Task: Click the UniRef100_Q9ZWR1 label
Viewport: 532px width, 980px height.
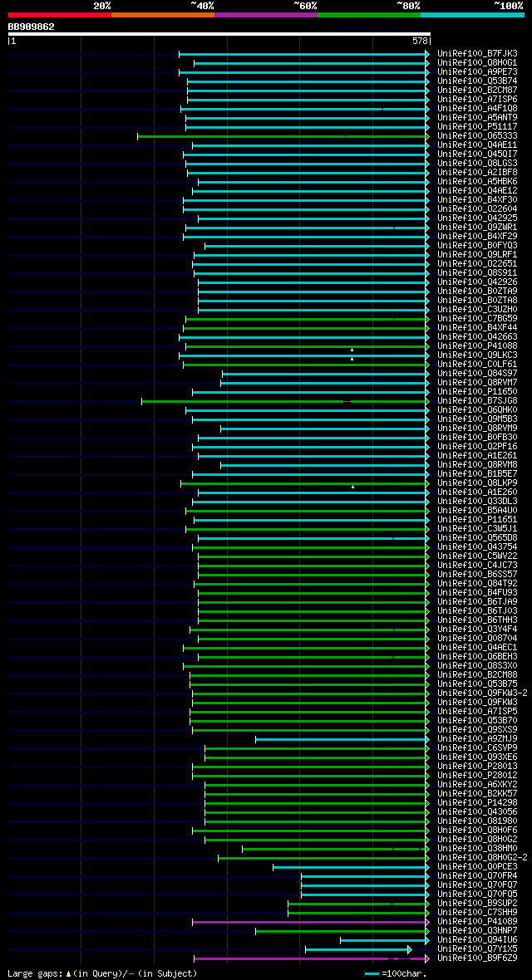Action: click(477, 228)
